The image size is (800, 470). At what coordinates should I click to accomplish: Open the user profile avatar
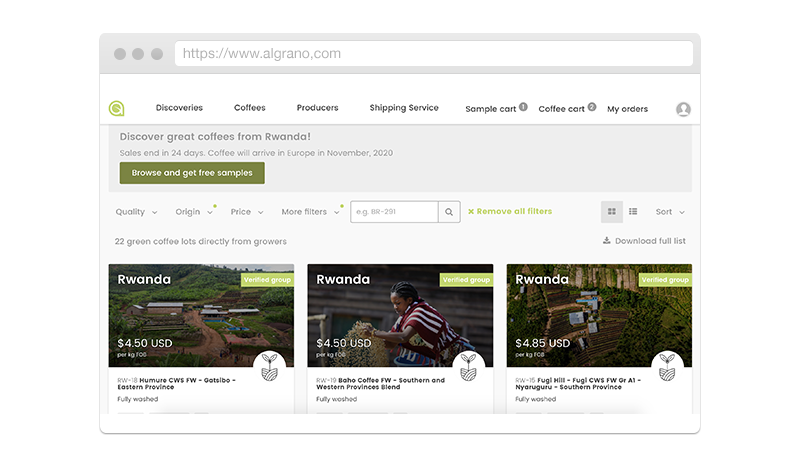683,109
